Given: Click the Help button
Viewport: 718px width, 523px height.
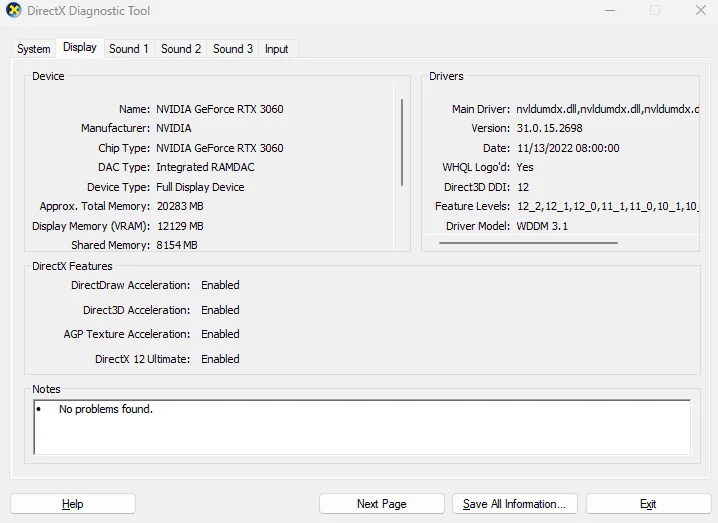Looking at the screenshot, I should click(x=73, y=504).
